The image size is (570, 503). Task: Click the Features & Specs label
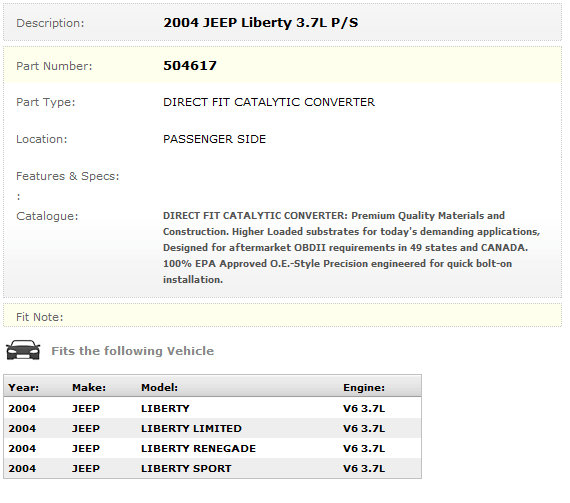[68, 176]
